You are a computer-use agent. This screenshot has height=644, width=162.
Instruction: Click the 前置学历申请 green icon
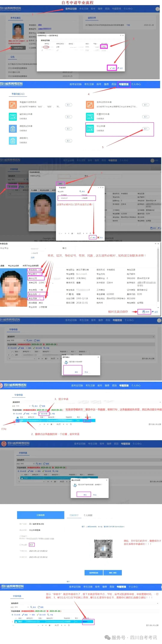click(x=90, y=117)
